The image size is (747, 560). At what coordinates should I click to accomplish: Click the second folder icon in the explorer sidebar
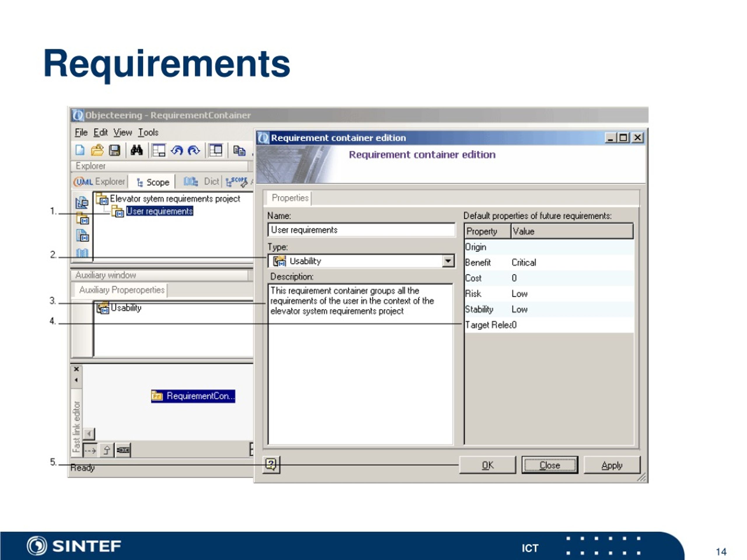click(x=82, y=219)
